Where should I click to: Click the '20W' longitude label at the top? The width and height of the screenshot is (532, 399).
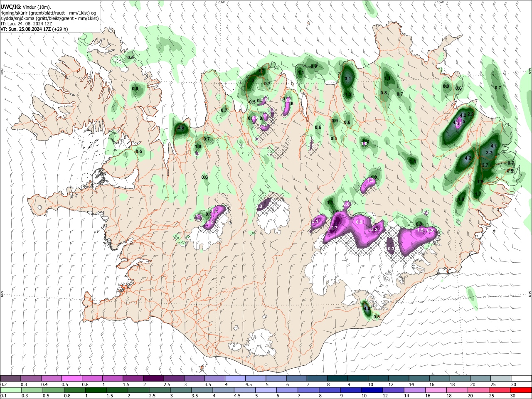click(221, 2)
